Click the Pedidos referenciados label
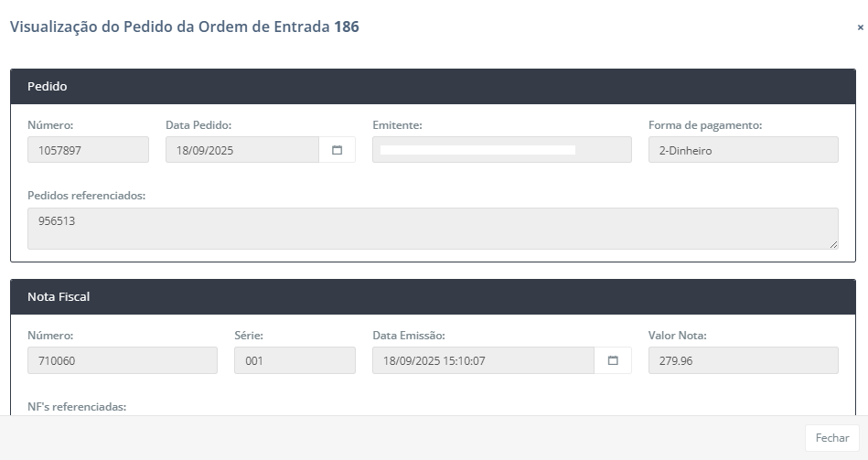This screenshot has width=868, height=460. 87,196
